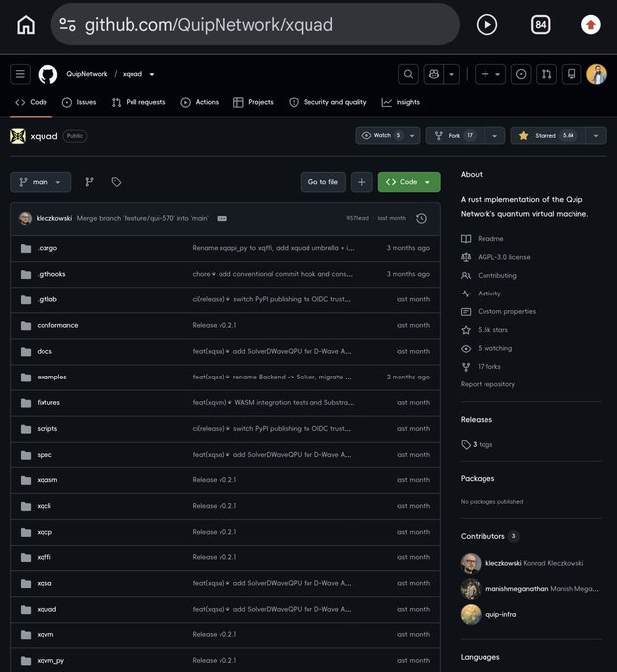This screenshot has height=672, width=617.
Task: Open the docs folder
Action: click(x=44, y=351)
